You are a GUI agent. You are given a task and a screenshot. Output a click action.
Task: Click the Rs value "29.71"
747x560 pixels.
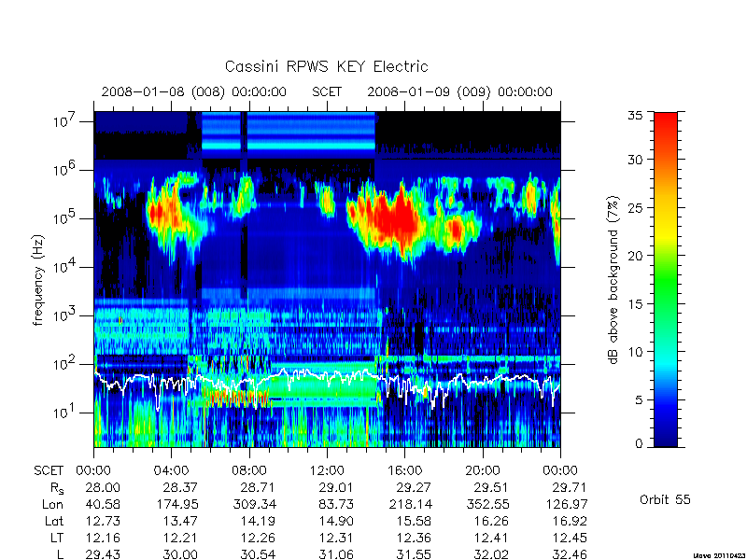point(570,487)
